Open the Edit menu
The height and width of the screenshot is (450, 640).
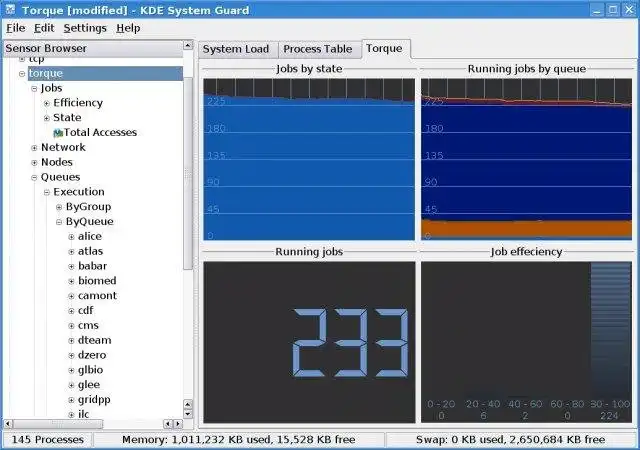44,28
